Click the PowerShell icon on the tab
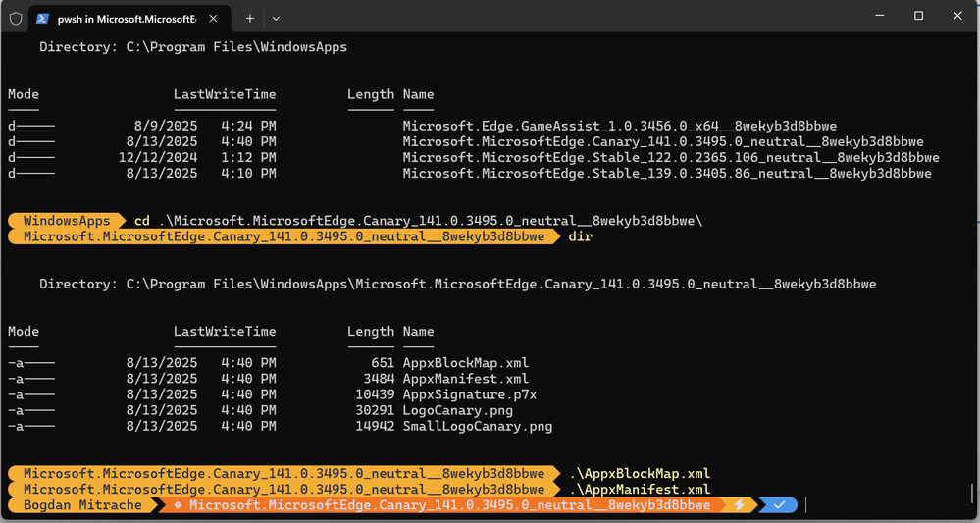Viewport: 980px width, 523px height. [x=42, y=18]
